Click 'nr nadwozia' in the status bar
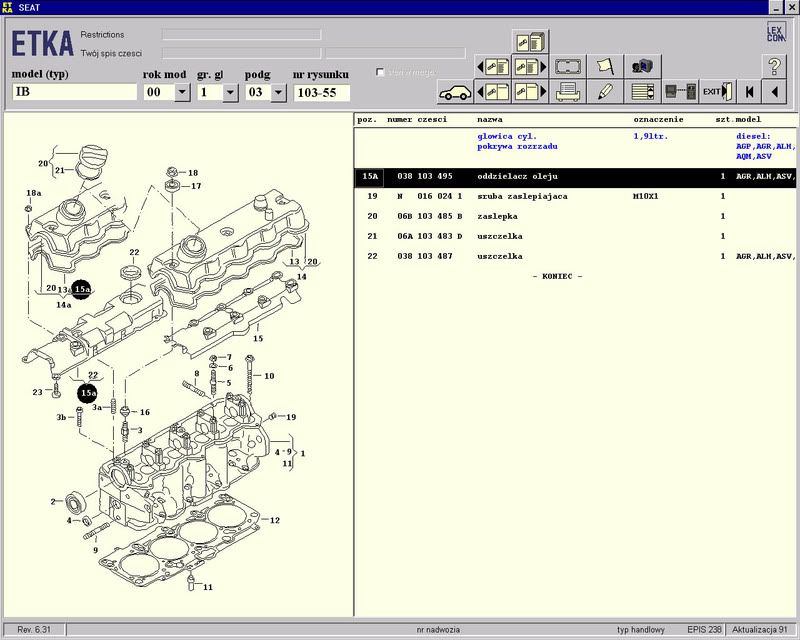Screen dimensions: 800x640 coord(438,630)
